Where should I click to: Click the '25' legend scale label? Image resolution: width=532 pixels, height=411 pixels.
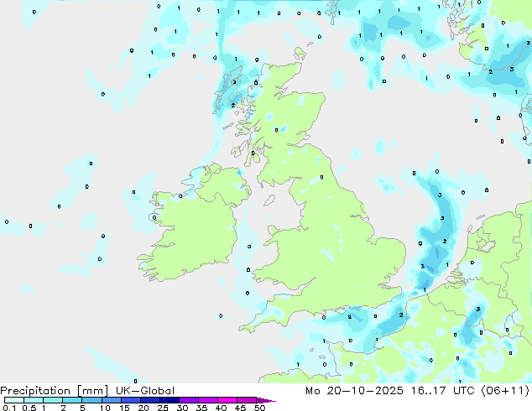point(163,408)
